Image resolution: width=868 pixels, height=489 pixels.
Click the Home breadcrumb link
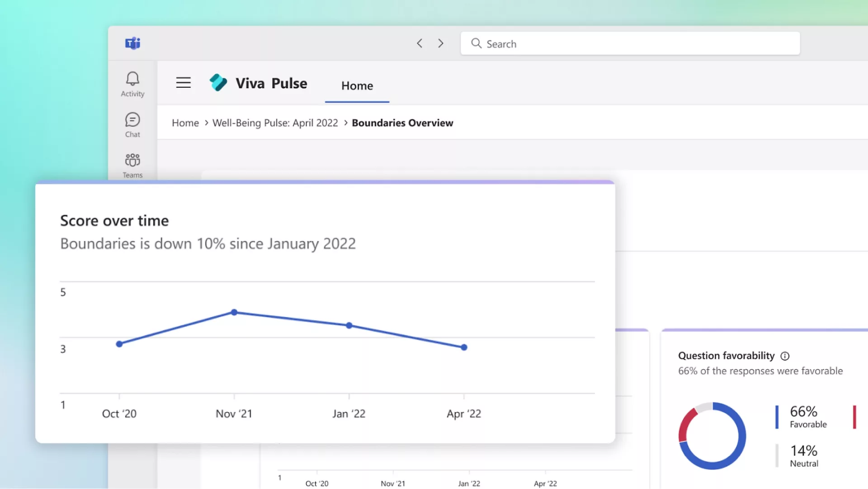pyautogui.click(x=185, y=122)
